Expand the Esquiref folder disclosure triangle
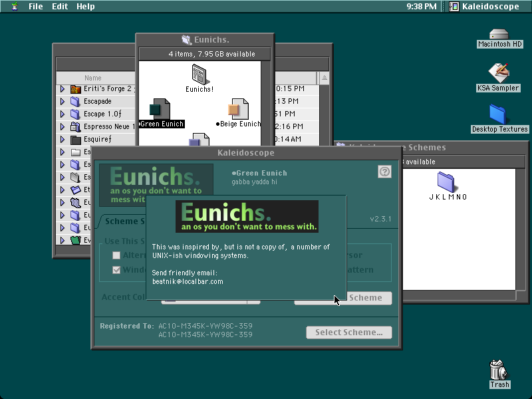This screenshot has height=399, width=532. pyautogui.click(x=63, y=140)
